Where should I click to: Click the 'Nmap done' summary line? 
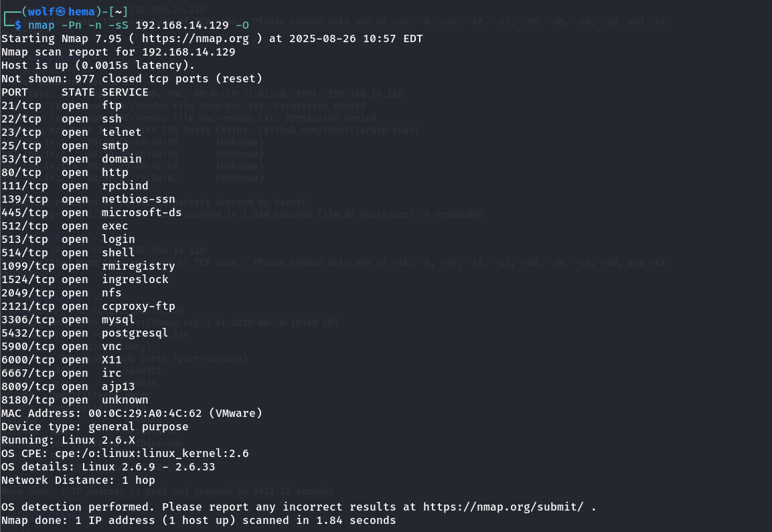tap(199, 521)
